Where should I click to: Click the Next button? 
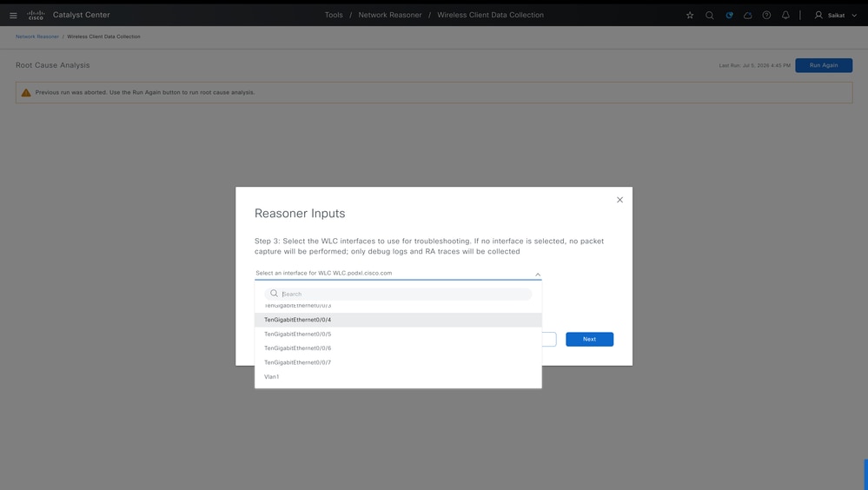click(590, 340)
